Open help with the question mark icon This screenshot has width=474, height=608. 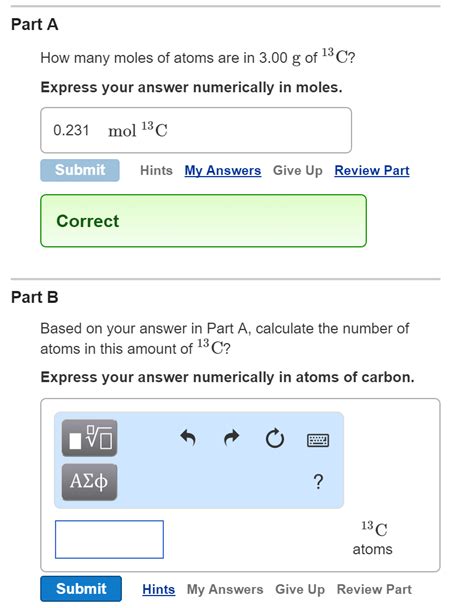pos(318,482)
